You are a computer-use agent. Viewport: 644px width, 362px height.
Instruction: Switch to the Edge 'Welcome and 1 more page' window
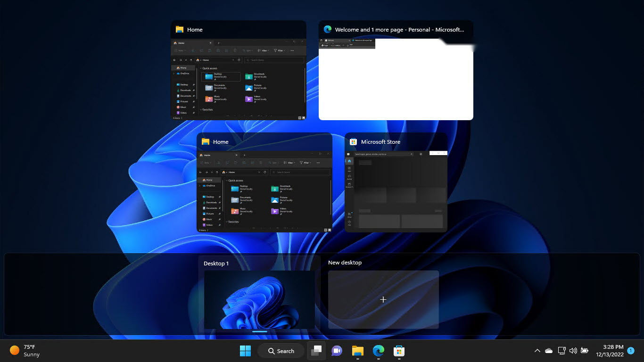(396, 70)
